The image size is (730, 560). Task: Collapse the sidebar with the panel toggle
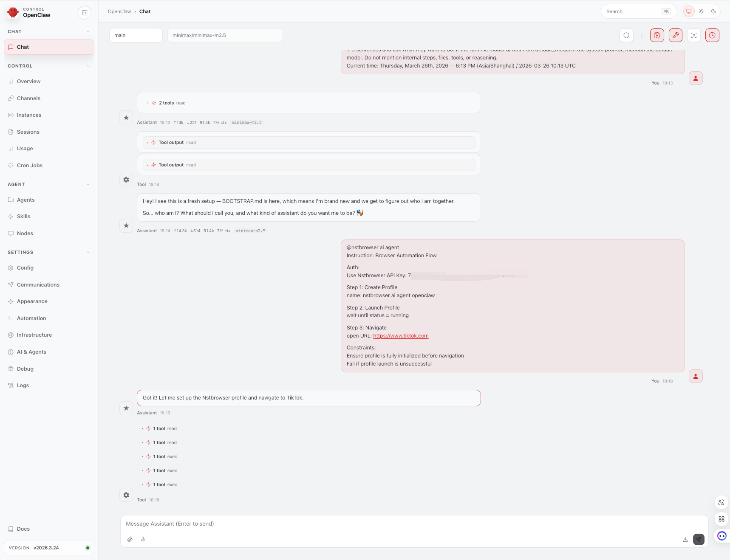pyautogui.click(x=85, y=13)
